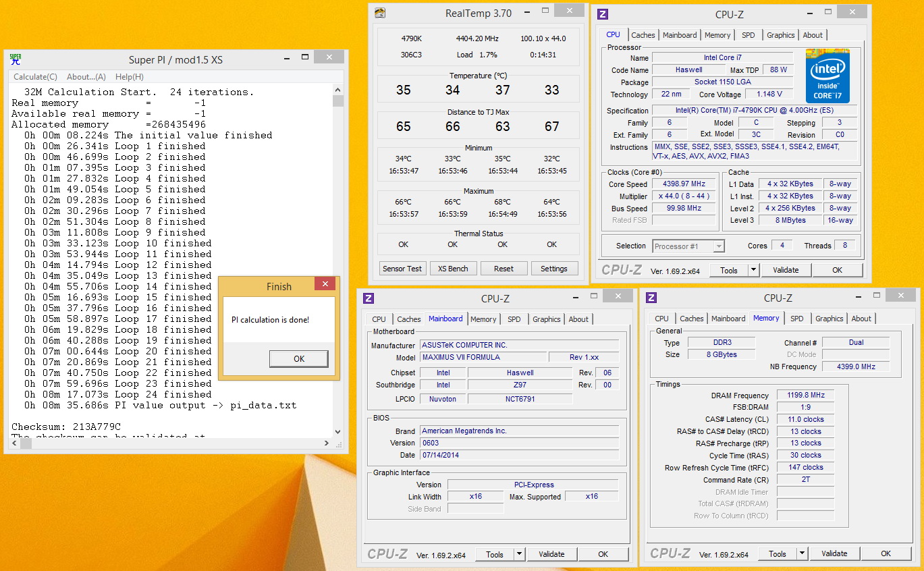Image resolution: width=924 pixels, height=571 pixels.
Task: Switch to Mainboard tab in CPU-Z Memory window
Action: [728, 319]
